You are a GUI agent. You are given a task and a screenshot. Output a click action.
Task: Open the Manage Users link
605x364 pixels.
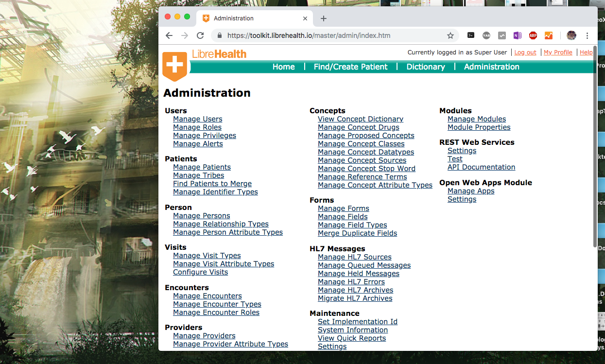coord(197,119)
